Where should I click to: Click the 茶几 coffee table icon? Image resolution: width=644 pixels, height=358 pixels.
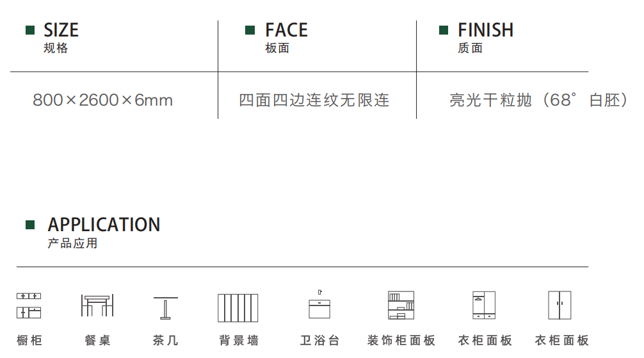(x=166, y=308)
